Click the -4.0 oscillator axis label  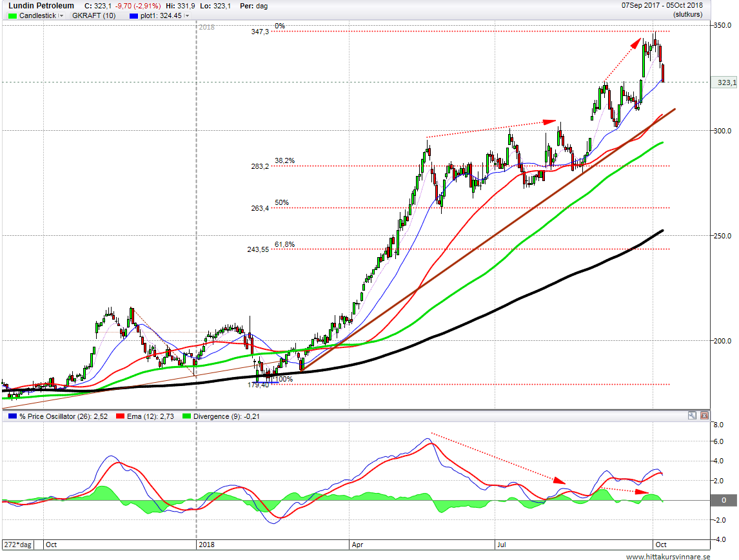tap(719, 540)
